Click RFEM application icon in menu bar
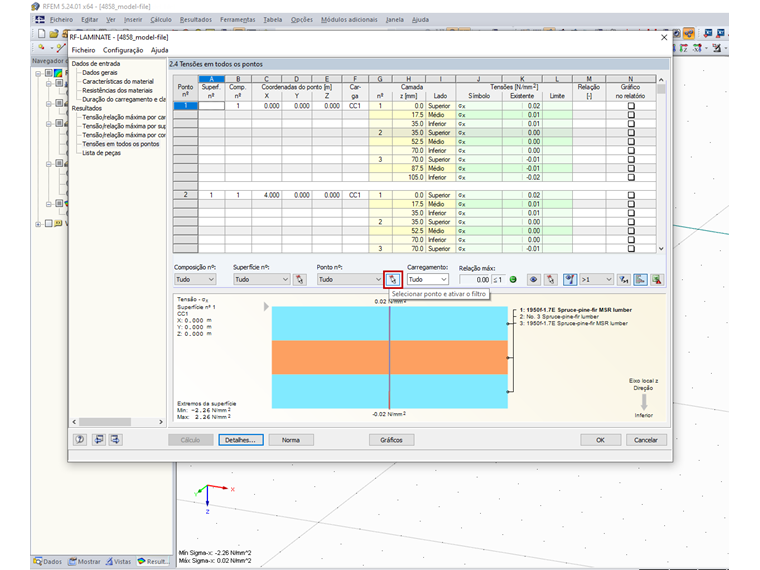760x570 pixels. [x=40, y=19]
